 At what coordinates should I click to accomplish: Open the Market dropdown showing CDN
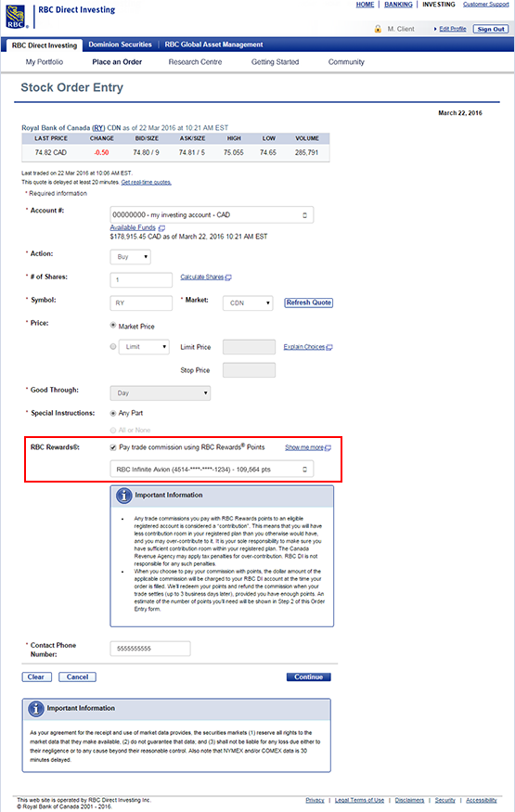[248, 303]
